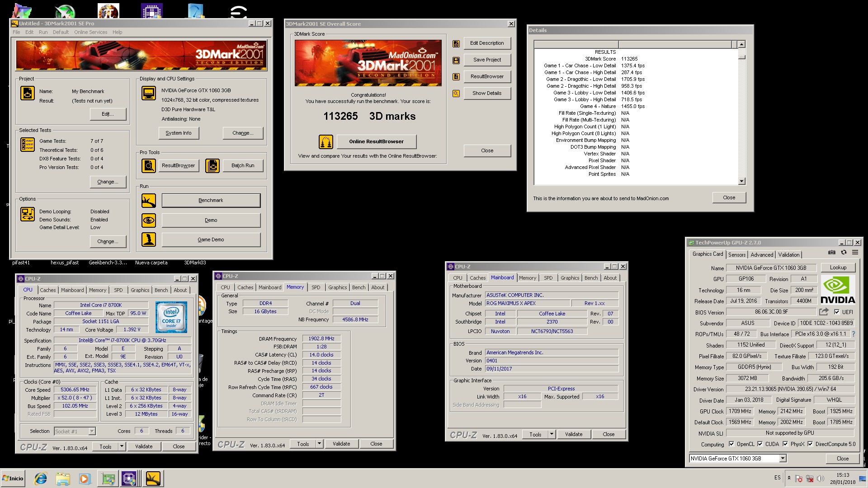Click the Project icon in 3DMark2001
The image size is (868, 488).
[28, 93]
